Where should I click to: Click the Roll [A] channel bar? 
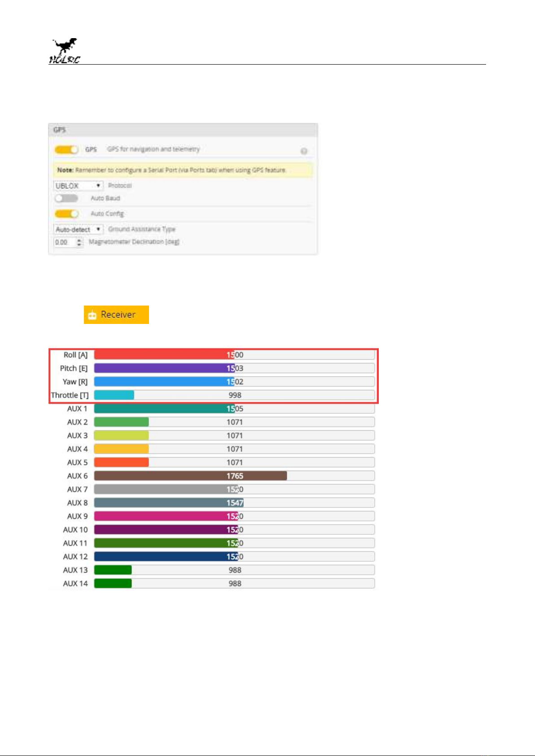234,355
